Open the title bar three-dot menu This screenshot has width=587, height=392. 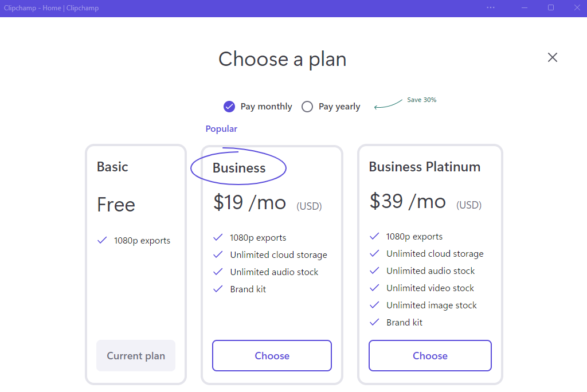491,8
